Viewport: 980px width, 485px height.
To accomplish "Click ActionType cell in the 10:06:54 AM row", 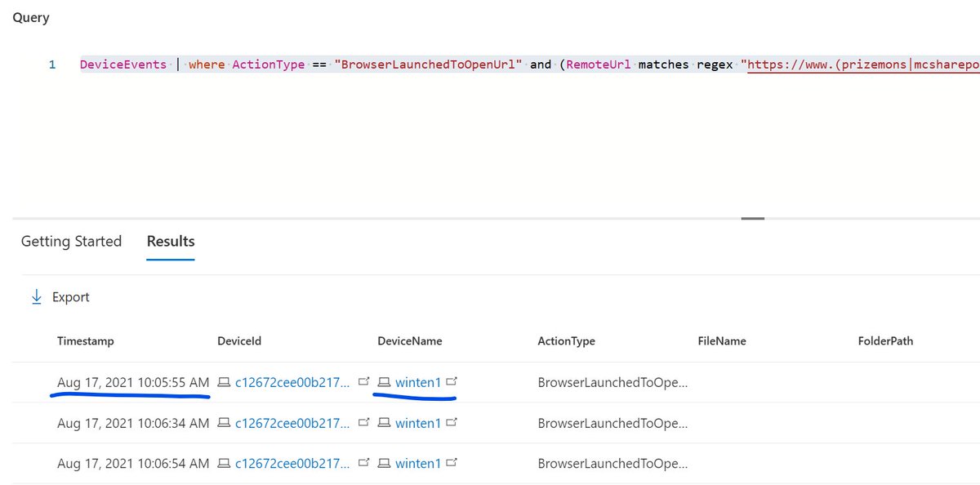I will pyautogui.click(x=612, y=464).
